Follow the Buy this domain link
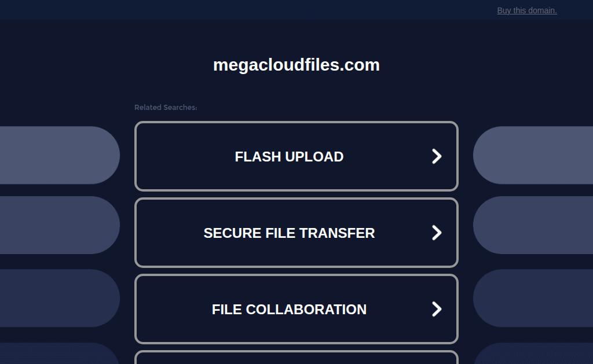Screen dimensions: 593x364 (x=527, y=10)
